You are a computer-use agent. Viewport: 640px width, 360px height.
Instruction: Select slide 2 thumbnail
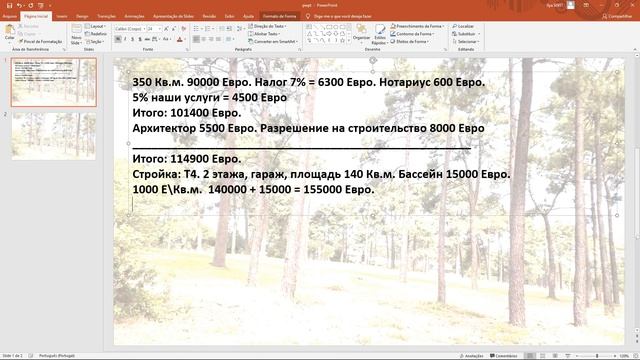point(54,136)
